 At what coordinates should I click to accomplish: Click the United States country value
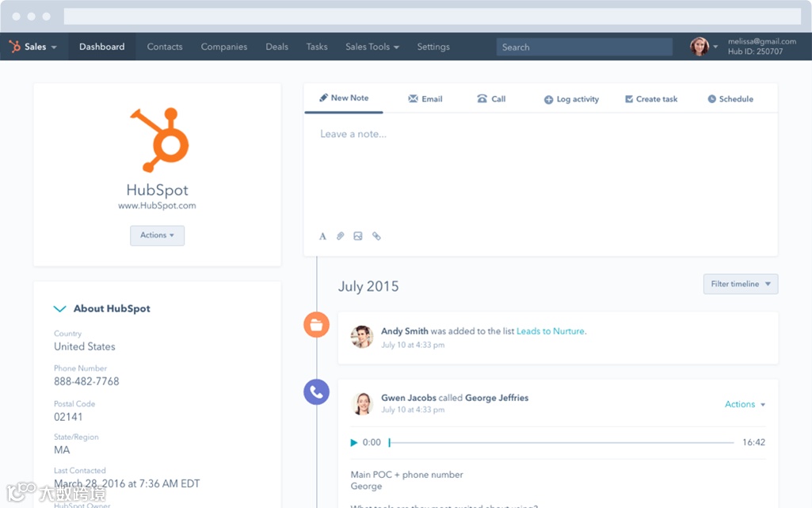coord(85,346)
